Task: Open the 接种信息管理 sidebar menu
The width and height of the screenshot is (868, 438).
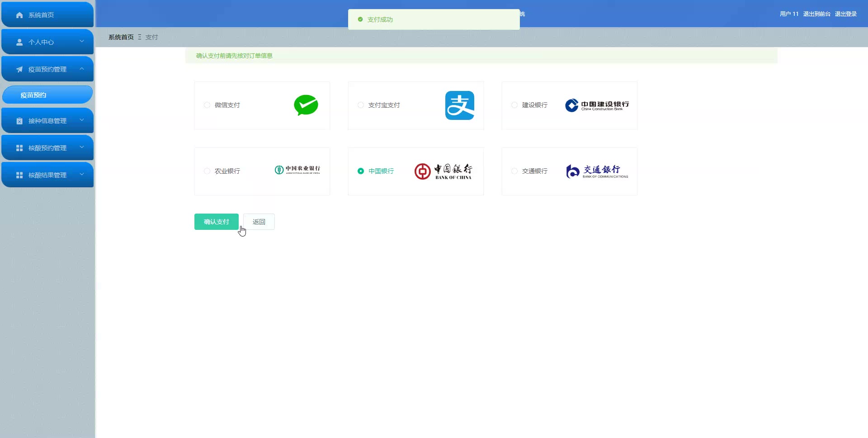Action: (47, 121)
